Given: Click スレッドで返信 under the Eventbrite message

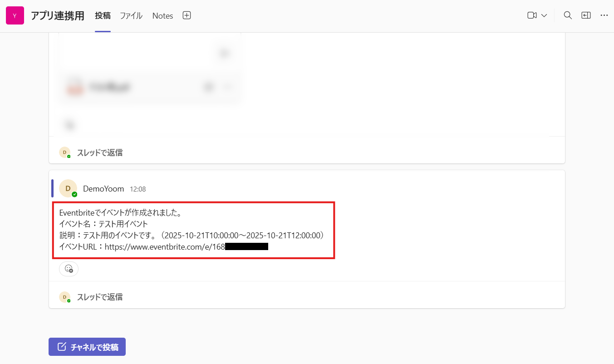Looking at the screenshot, I should click(x=100, y=297).
